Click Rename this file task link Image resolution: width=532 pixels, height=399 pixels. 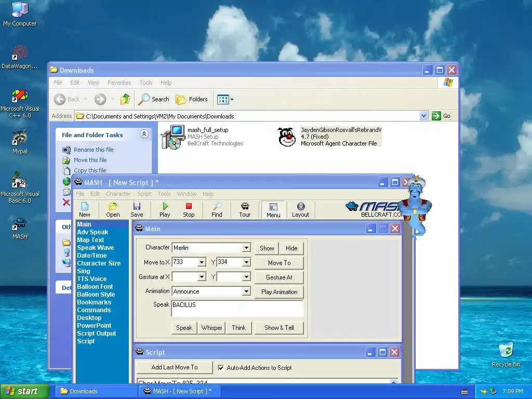point(94,150)
